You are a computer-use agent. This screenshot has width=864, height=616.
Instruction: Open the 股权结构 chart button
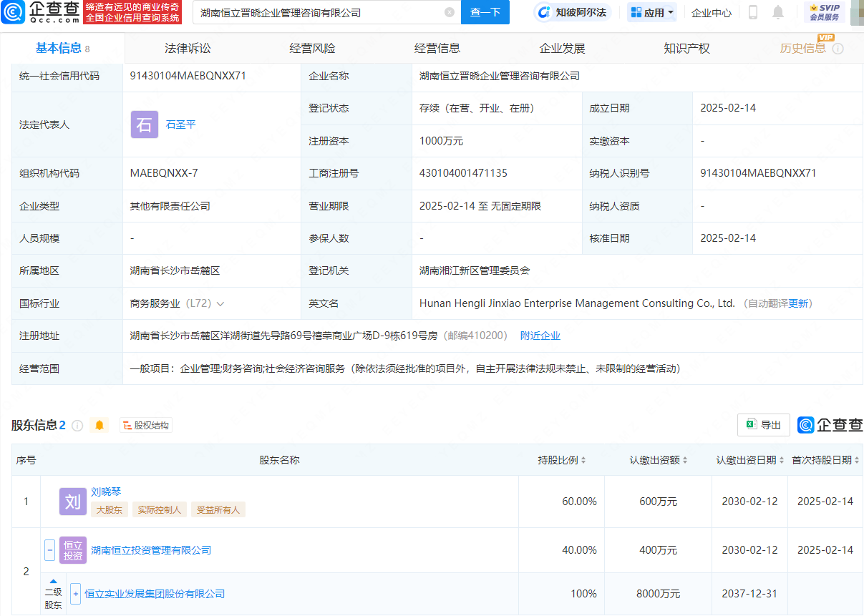pos(146,426)
